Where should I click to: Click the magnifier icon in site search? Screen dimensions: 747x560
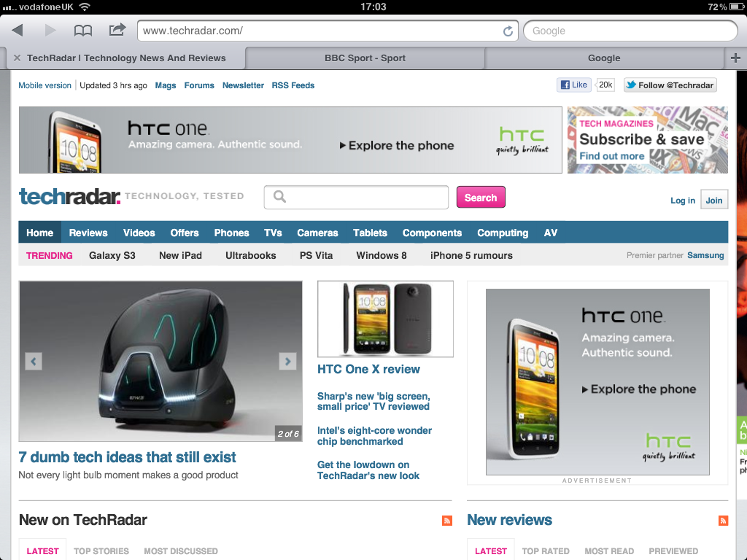tap(279, 197)
